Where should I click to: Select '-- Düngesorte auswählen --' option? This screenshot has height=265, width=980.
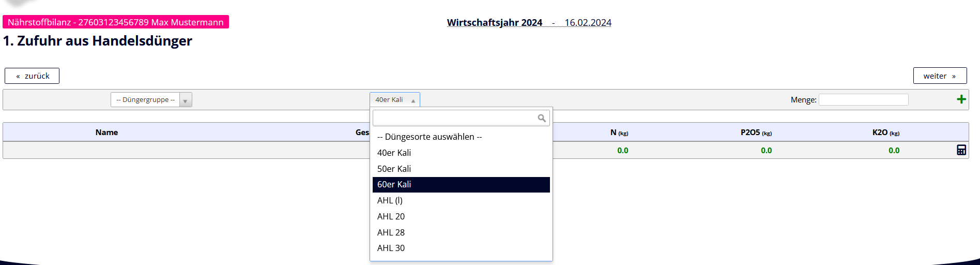(461, 137)
